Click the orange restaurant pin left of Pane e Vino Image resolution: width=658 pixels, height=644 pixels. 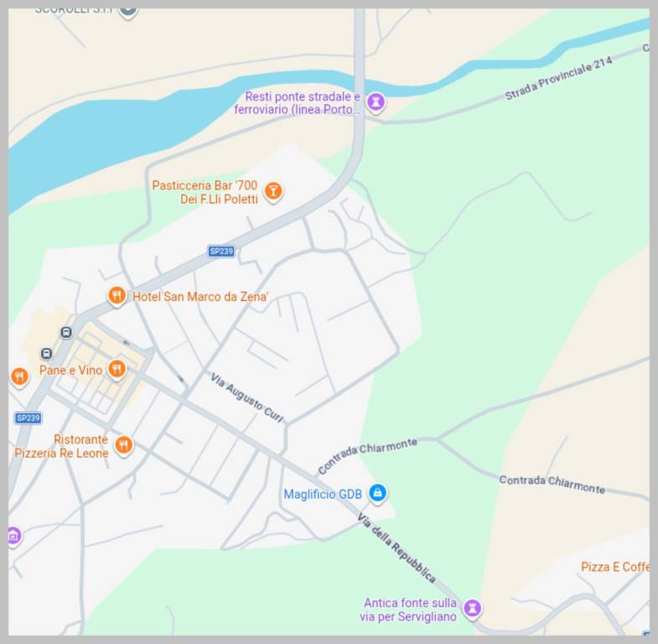pyautogui.click(x=19, y=377)
